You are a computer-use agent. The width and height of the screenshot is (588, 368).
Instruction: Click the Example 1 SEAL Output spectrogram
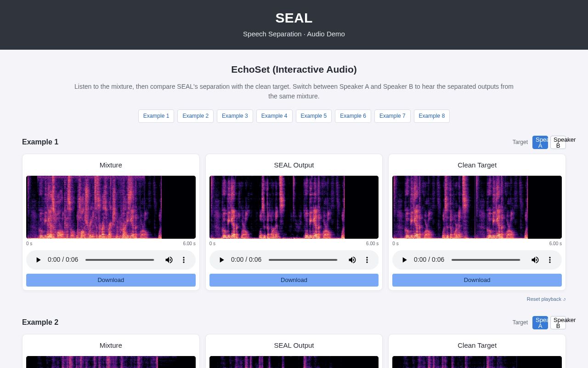[x=294, y=207]
